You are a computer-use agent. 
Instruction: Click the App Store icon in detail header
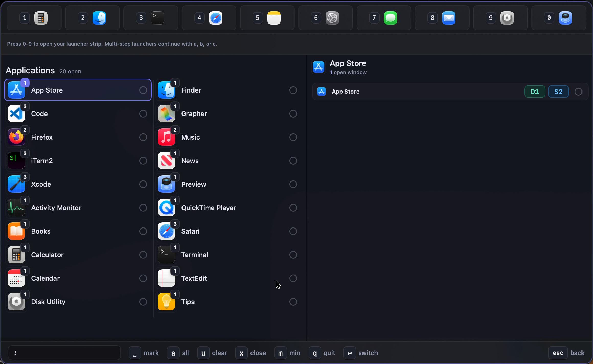pos(318,67)
